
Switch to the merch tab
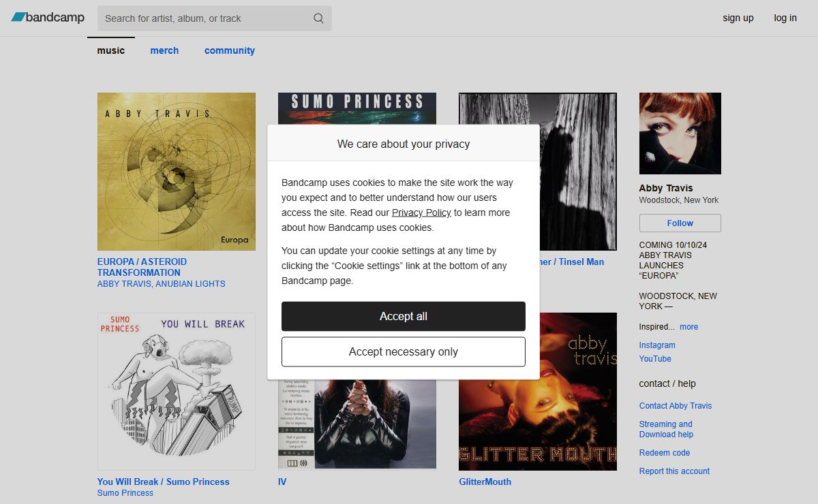point(164,50)
